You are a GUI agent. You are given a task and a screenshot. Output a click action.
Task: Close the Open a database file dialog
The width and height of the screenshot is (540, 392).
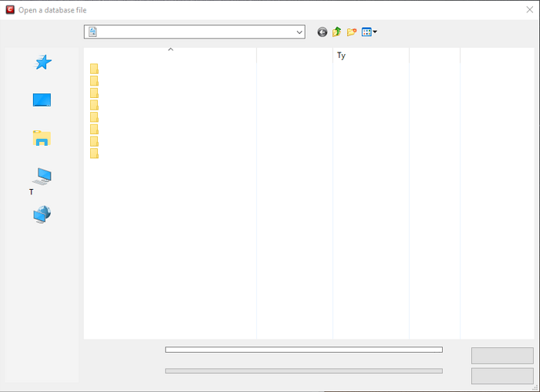click(530, 9)
